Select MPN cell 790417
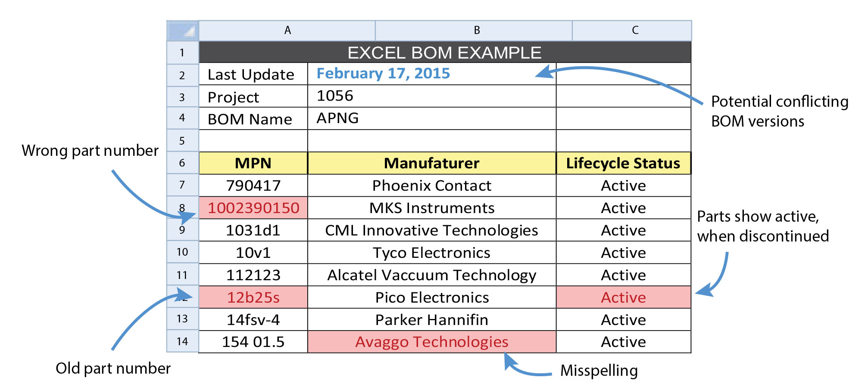The height and width of the screenshot is (390, 868). tap(253, 186)
